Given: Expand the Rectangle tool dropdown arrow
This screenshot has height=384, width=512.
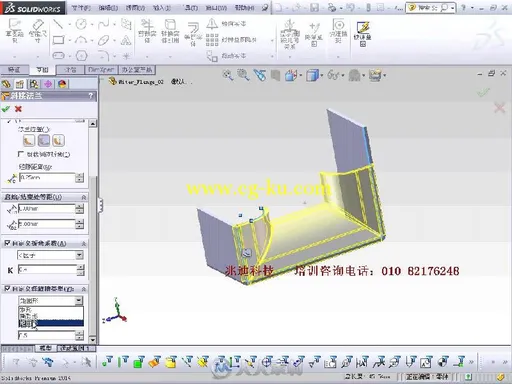Looking at the screenshot, I should click(69, 40).
